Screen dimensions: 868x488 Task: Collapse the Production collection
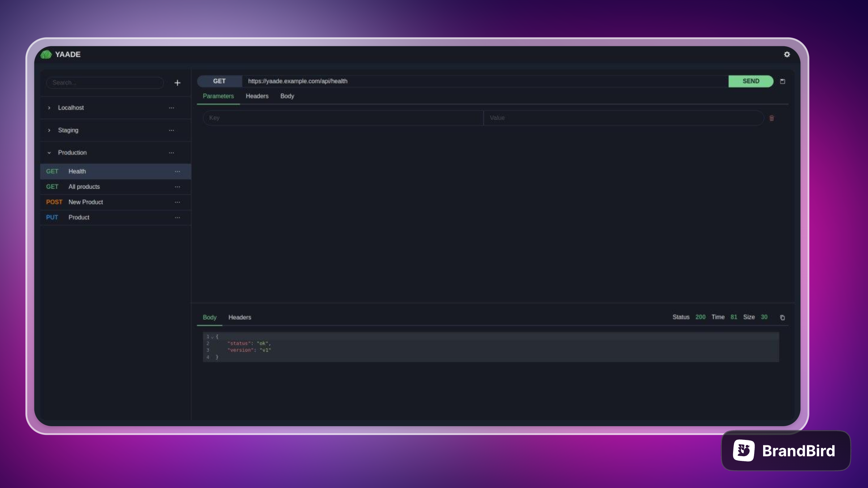coord(49,153)
